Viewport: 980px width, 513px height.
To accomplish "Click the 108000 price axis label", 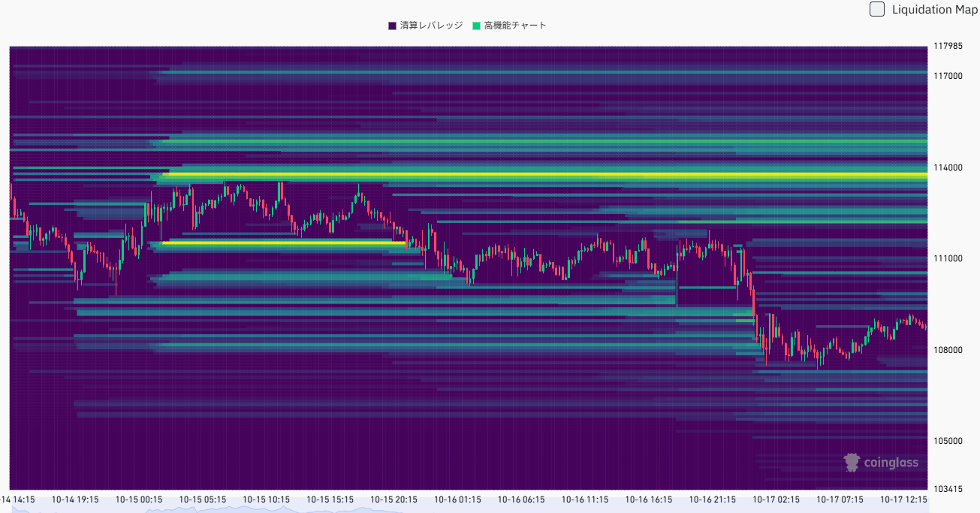I will [948, 350].
